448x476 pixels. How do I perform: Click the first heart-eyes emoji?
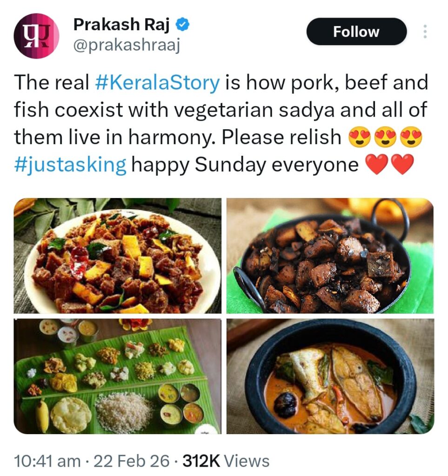pyautogui.click(x=359, y=138)
